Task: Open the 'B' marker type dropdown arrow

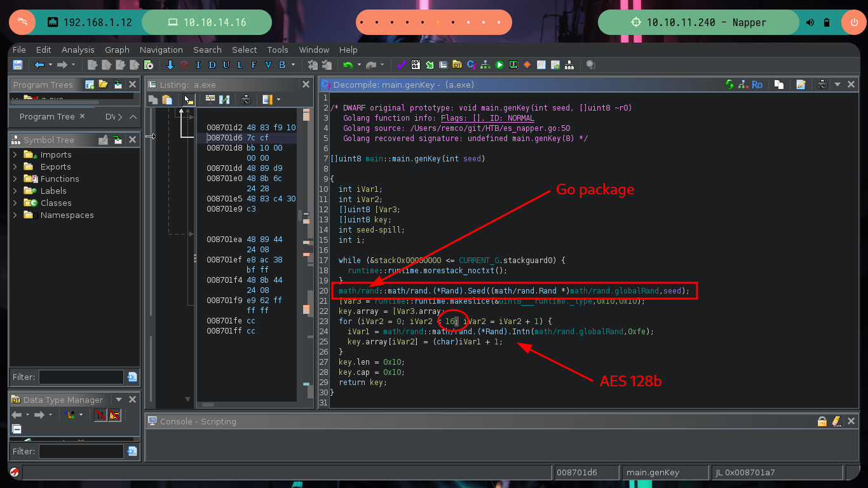Action: pos(293,65)
